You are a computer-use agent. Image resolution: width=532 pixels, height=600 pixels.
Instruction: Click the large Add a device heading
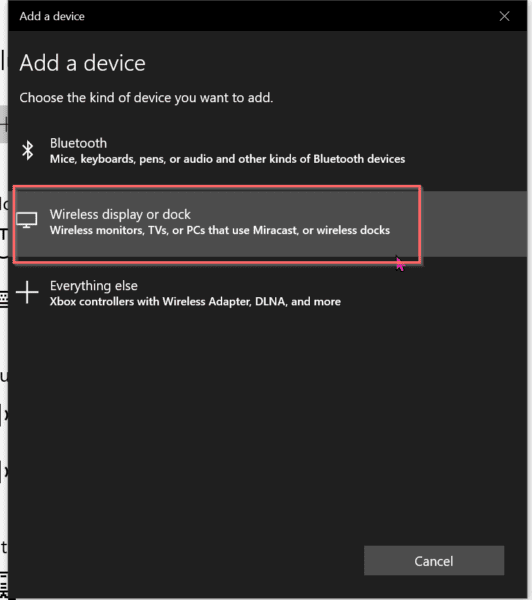(83, 63)
